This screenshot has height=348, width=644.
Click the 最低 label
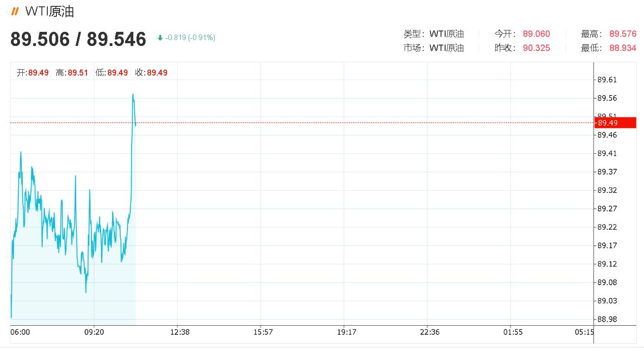click(x=592, y=48)
